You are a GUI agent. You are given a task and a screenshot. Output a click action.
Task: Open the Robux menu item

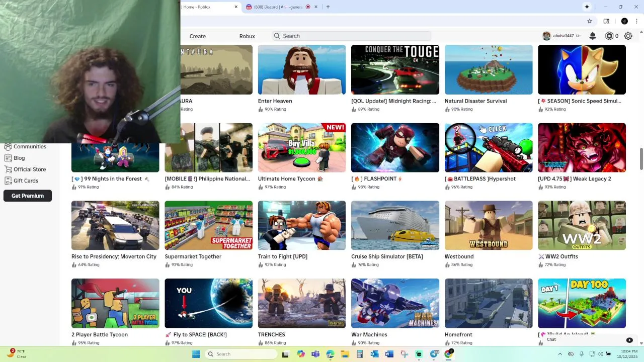[x=247, y=36]
